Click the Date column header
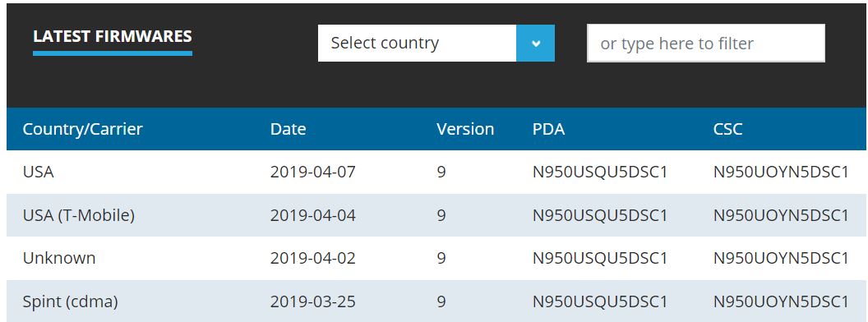This screenshot has width=868, height=322. point(288,129)
